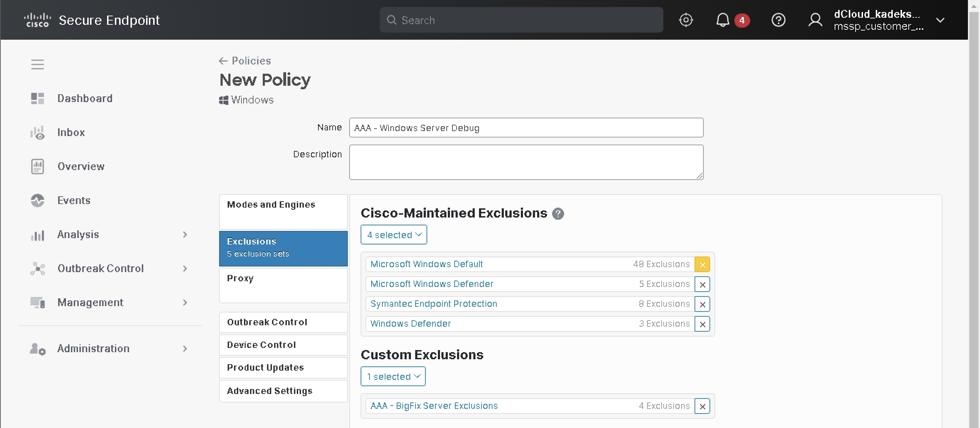Click the Inbox sidebar icon

pyautogui.click(x=37, y=133)
